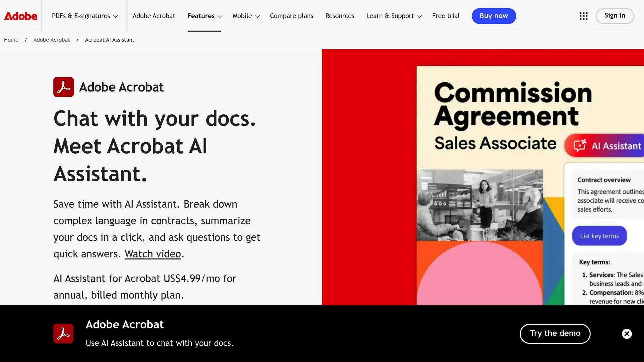This screenshot has height=362, width=644.
Task: Click the 'Use AI Assistant to chat' banner text
Action: (x=159, y=343)
